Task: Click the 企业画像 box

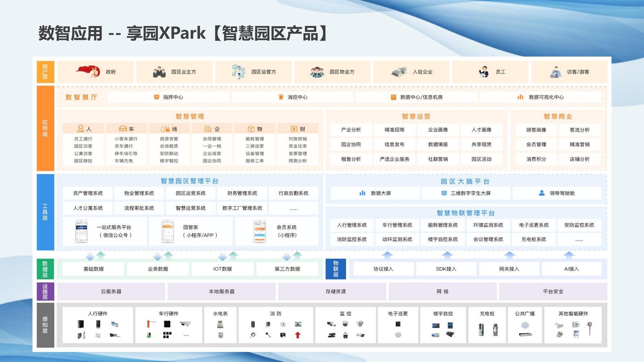Action: 438,130
